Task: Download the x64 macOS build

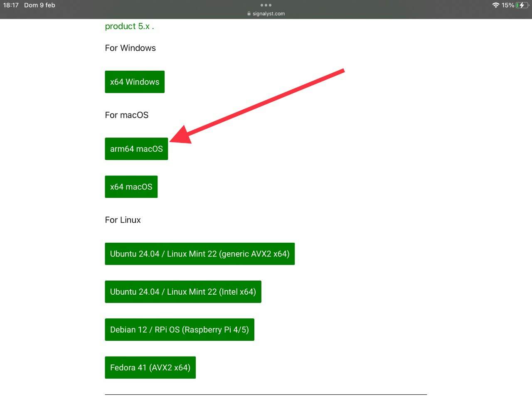Action: point(131,187)
